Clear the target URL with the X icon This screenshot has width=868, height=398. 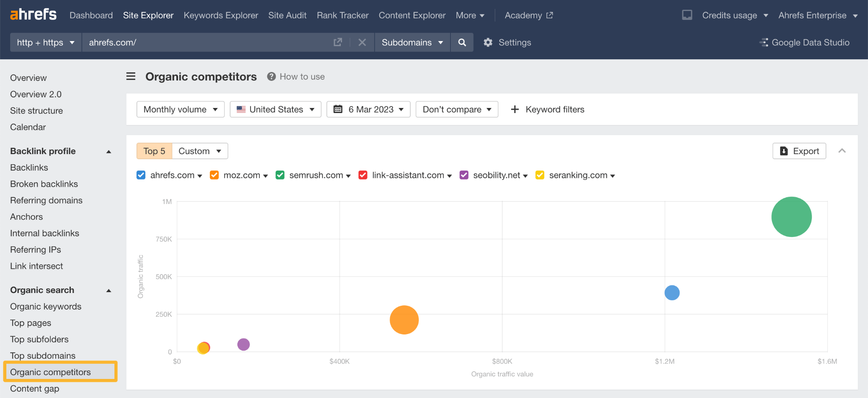362,42
